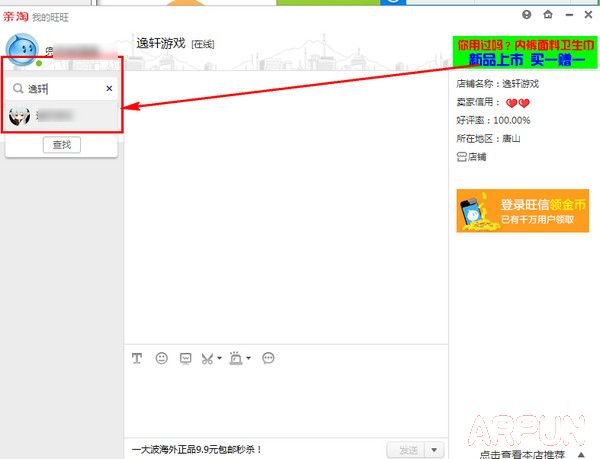Select the contact in search results

point(62,116)
